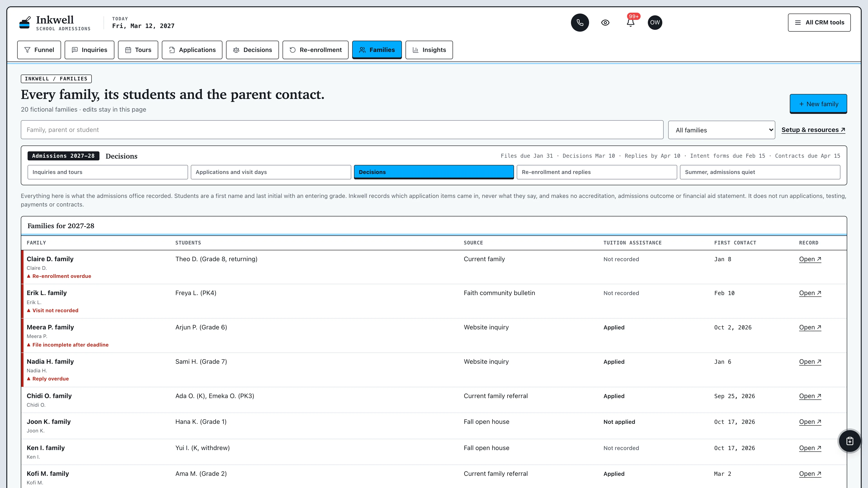Click the Admissions 2027-28 badge
The image size is (868, 488).
click(x=63, y=156)
